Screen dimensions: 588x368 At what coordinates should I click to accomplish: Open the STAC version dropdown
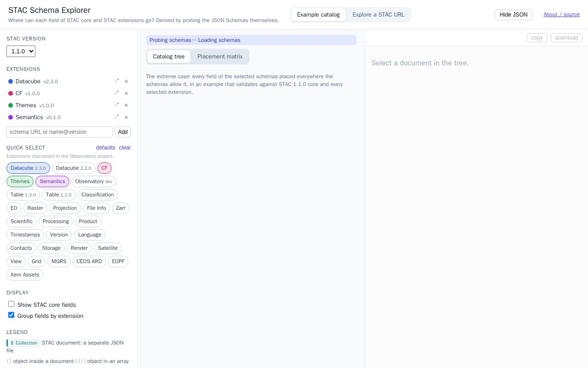(x=21, y=51)
